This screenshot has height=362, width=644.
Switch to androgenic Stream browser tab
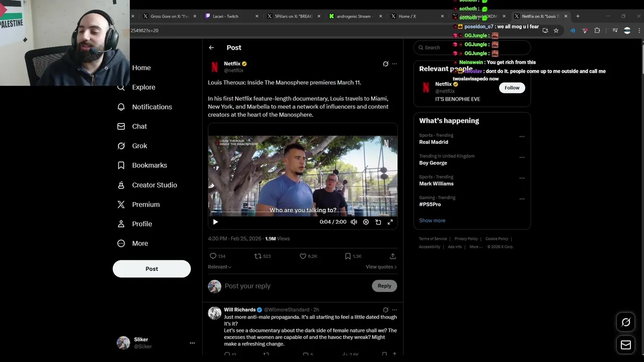coord(355,16)
